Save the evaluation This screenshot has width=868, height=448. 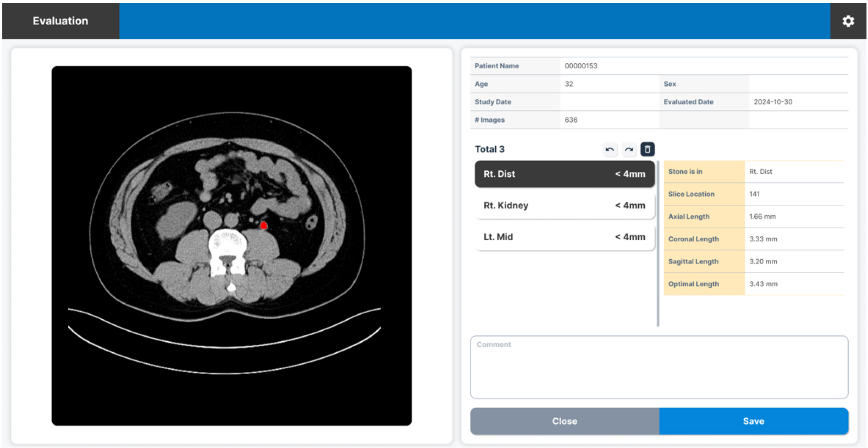coord(753,421)
